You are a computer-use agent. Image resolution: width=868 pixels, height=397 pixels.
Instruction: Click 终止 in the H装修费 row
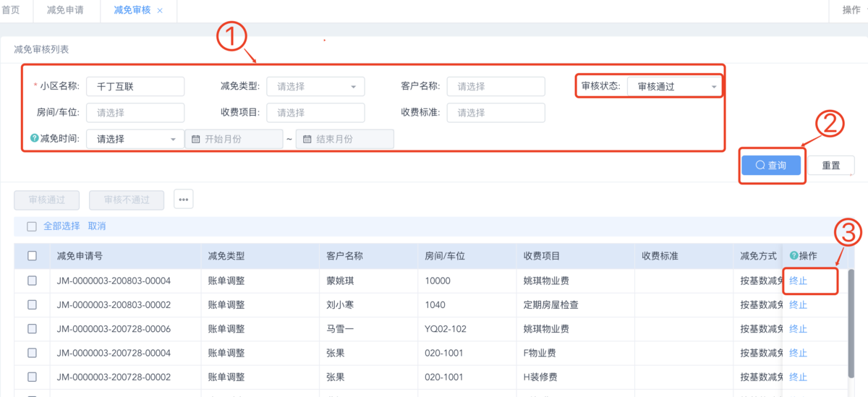(798, 377)
